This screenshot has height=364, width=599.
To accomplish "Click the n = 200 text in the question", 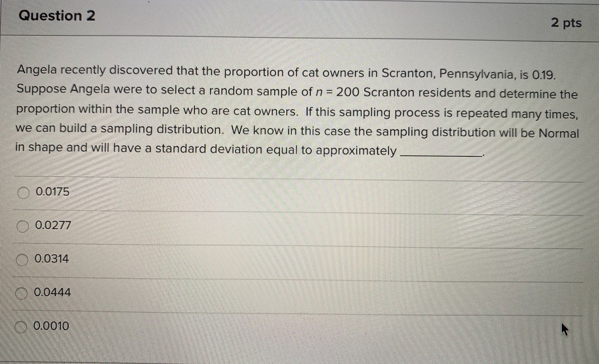I will coord(337,91).
